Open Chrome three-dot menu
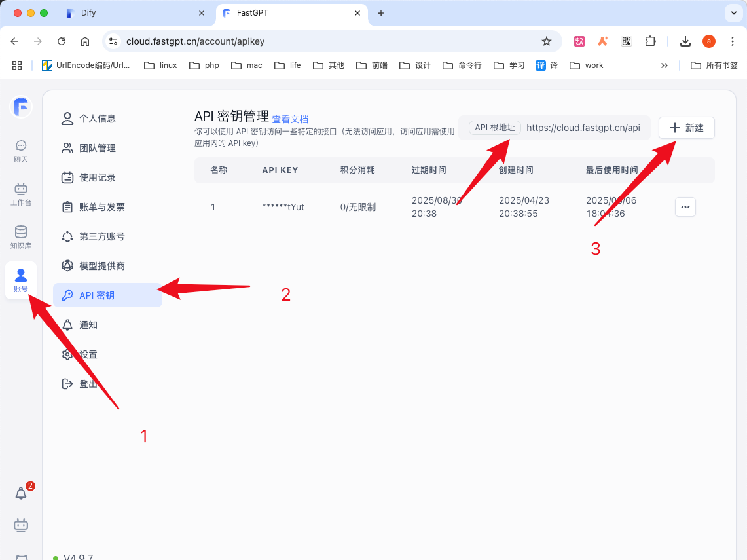Image resolution: width=747 pixels, height=560 pixels. [x=733, y=41]
